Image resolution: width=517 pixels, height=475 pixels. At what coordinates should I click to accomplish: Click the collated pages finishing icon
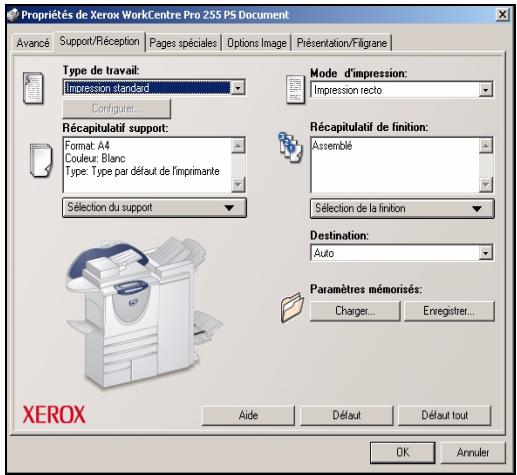[x=291, y=147]
